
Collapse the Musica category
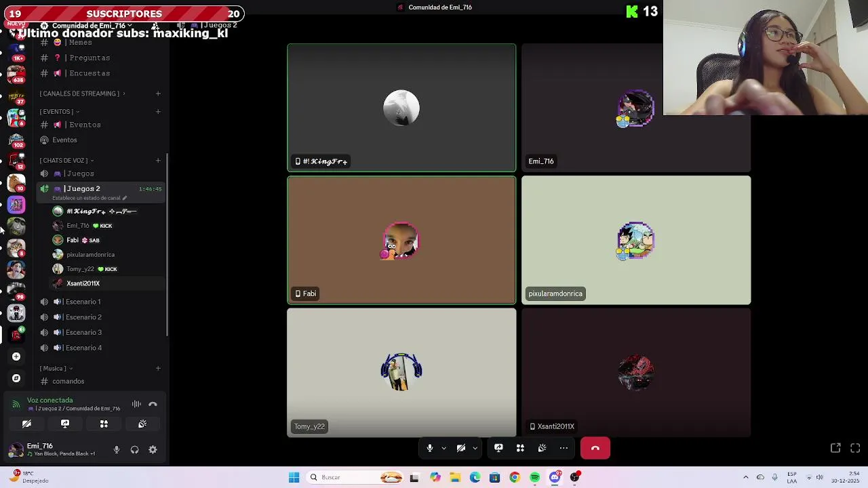(56, 368)
